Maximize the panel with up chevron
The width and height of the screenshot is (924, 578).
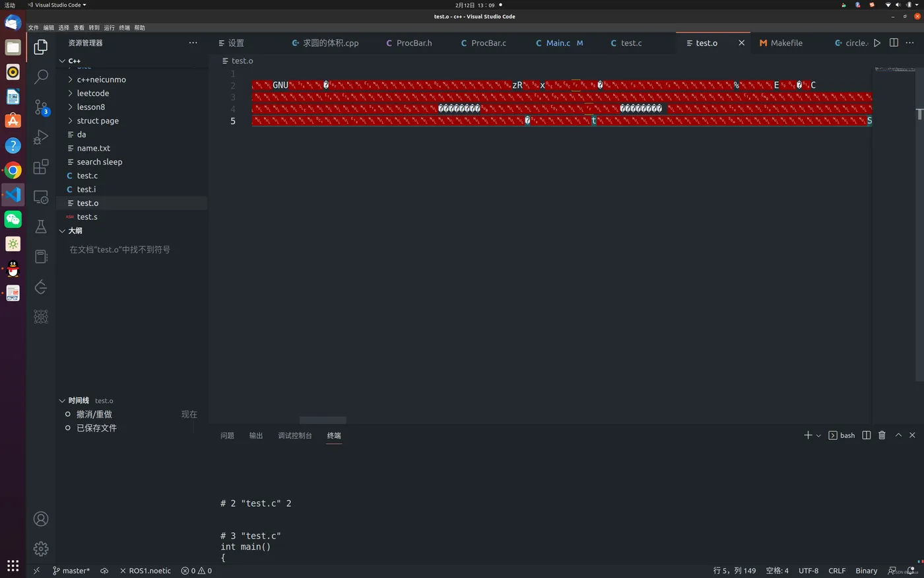898,435
